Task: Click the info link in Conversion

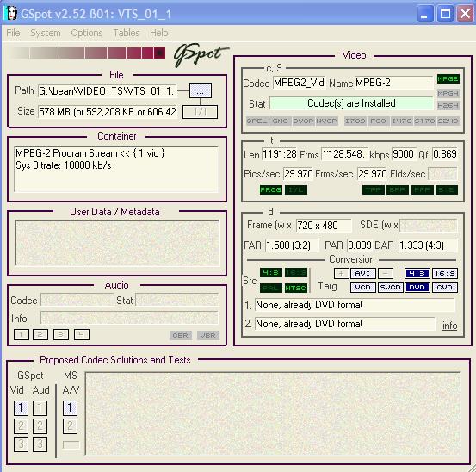Action: [450, 326]
